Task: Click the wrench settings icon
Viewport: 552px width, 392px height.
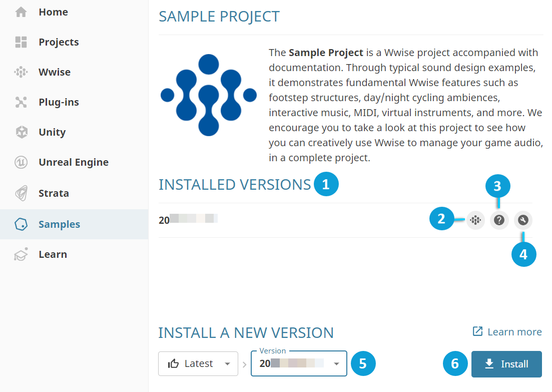Action: (523, 220)
